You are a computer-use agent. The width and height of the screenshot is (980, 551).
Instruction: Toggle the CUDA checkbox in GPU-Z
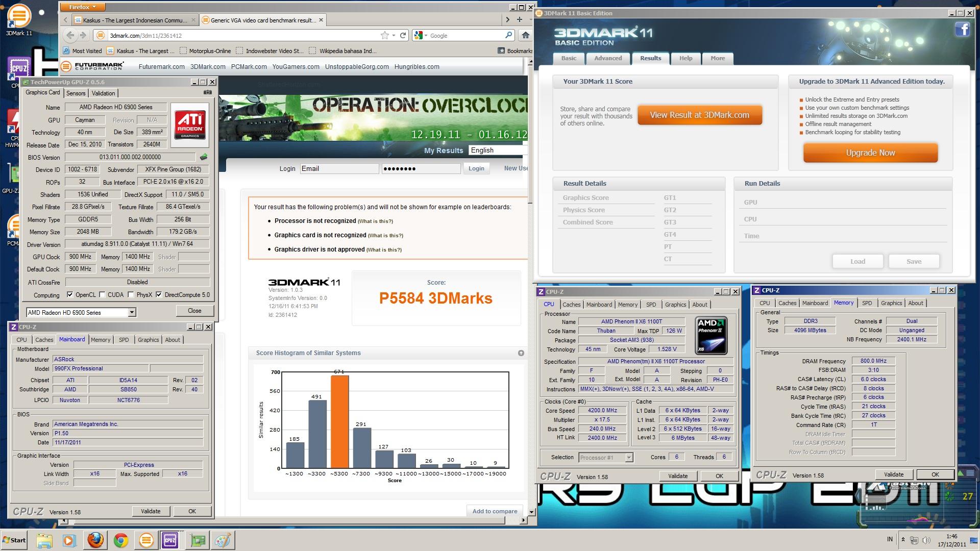pyautogui.click(x=102, y=295)
